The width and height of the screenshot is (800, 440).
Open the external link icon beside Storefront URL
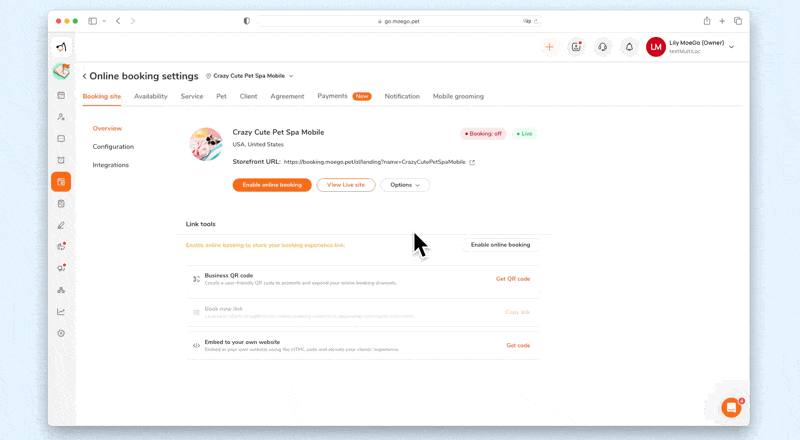(472, 162)
